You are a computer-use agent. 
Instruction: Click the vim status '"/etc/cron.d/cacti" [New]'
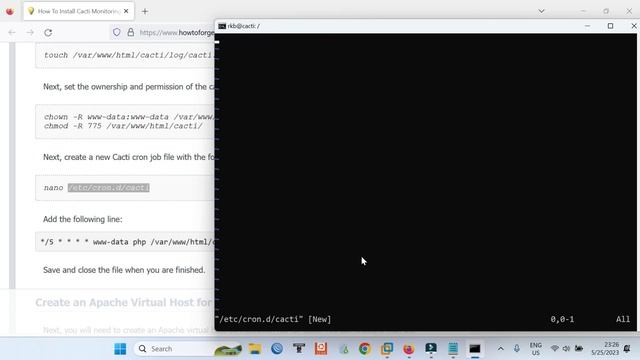(x=273, y=319)
